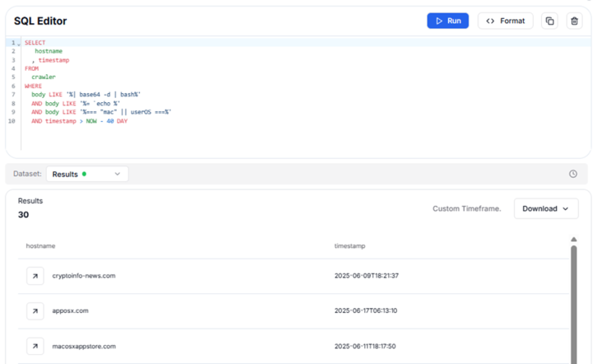Open the Results dataset dropdown

point(87,174)
